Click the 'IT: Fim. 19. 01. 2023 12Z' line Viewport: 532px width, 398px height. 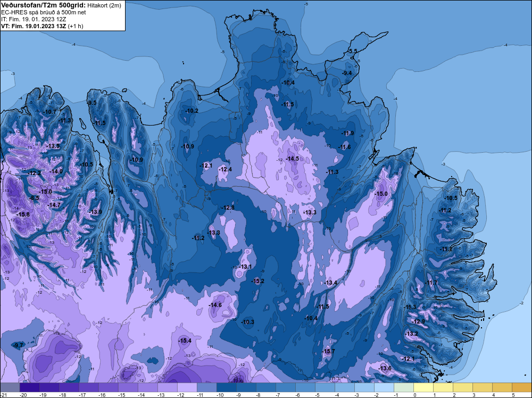click(33, 19)
